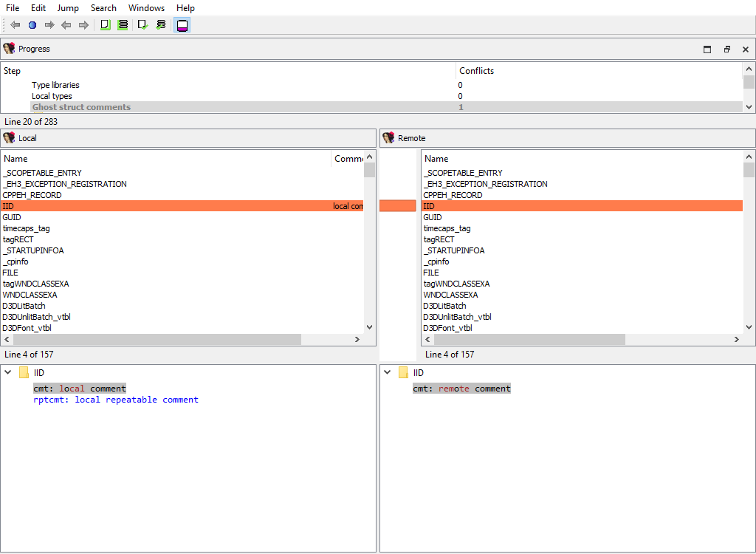Click the green-cornered stacked pages toolbar icon
The image size is (756, 554).
click(x=123, y=25)
